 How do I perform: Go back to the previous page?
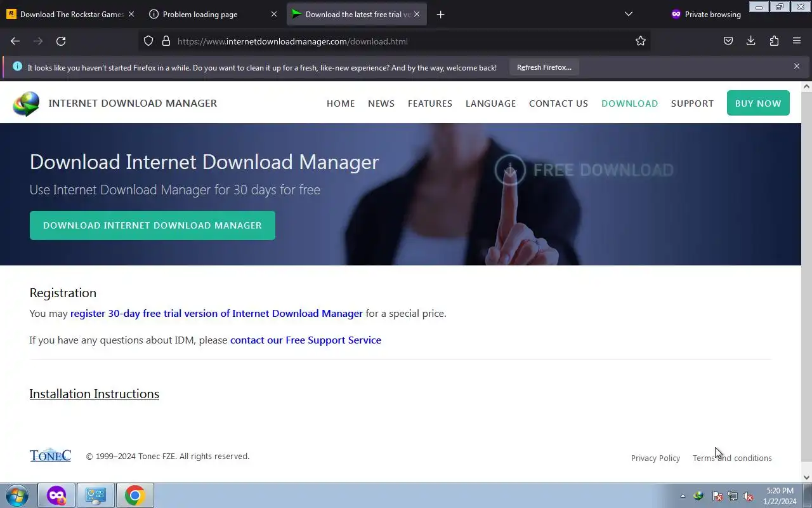[15, 41]
